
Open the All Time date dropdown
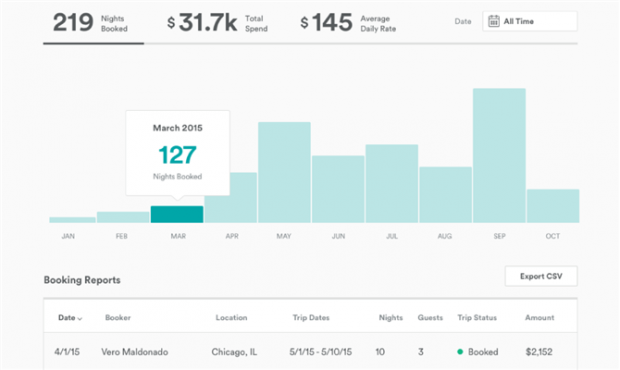click(529, 21)
